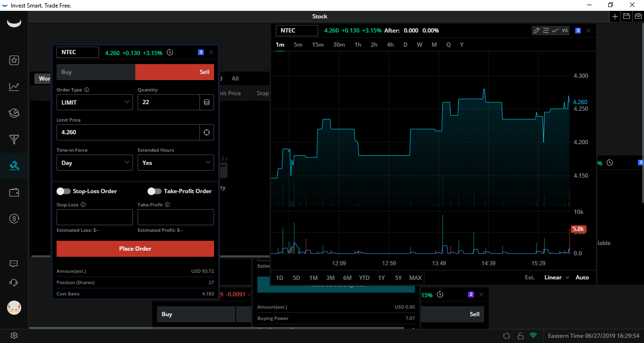
Task: Select the Trade gavel icon in sidebar
Action: coord(14,166)
